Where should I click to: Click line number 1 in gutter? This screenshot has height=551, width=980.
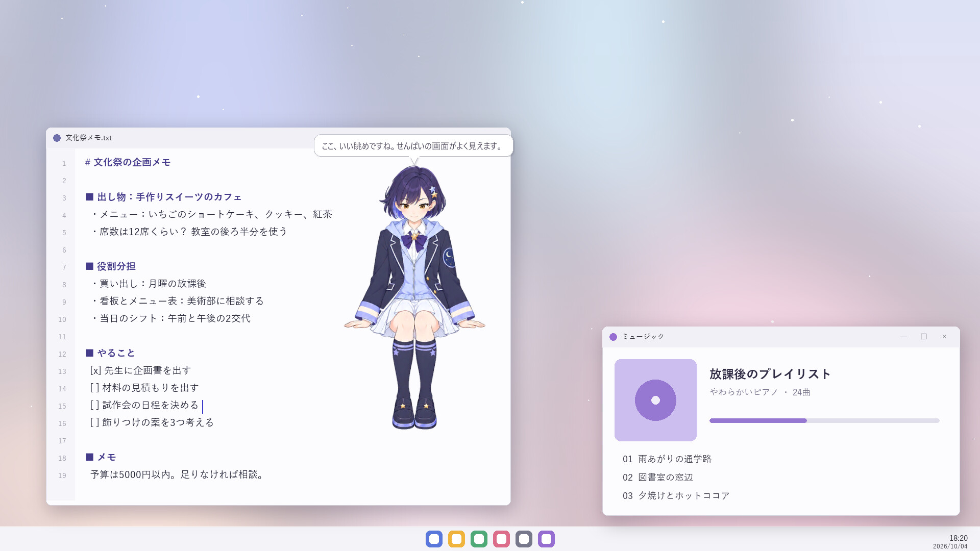point(64,163)
